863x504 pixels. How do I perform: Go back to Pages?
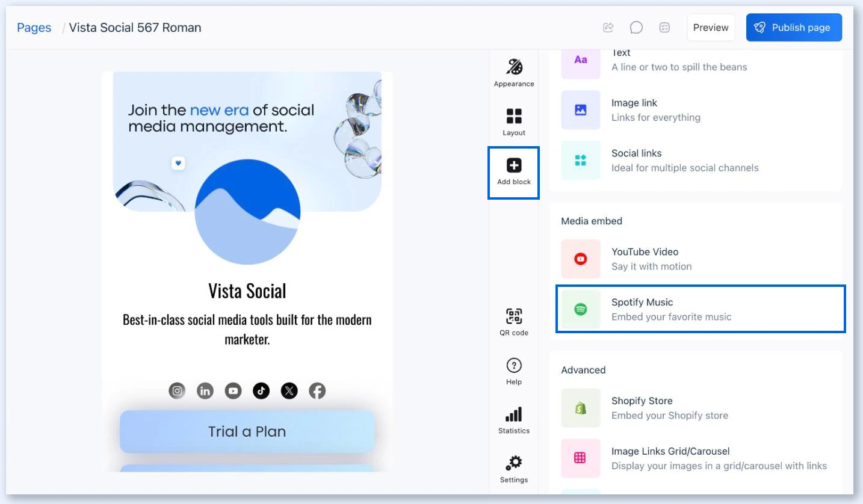tap(34, 28)
